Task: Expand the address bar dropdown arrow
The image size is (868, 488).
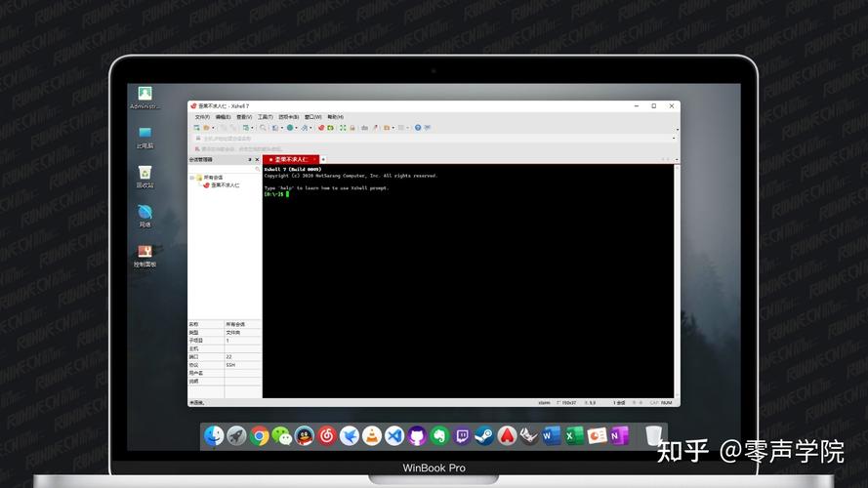Action: 674,139
